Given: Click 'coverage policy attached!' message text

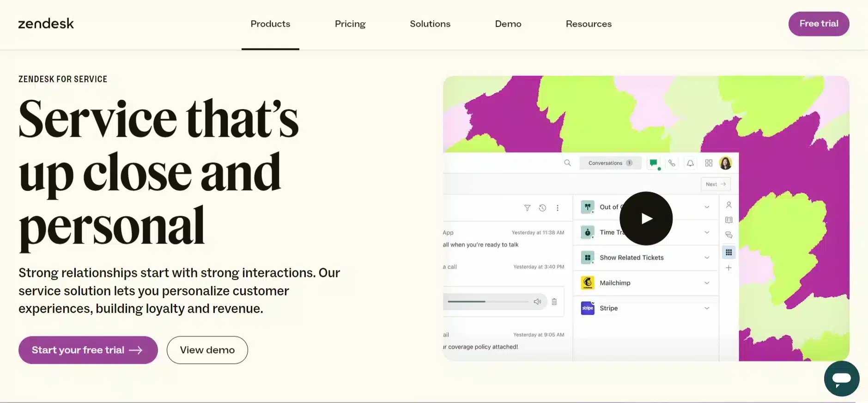Looking at the screenshot, I should point(483,347).
